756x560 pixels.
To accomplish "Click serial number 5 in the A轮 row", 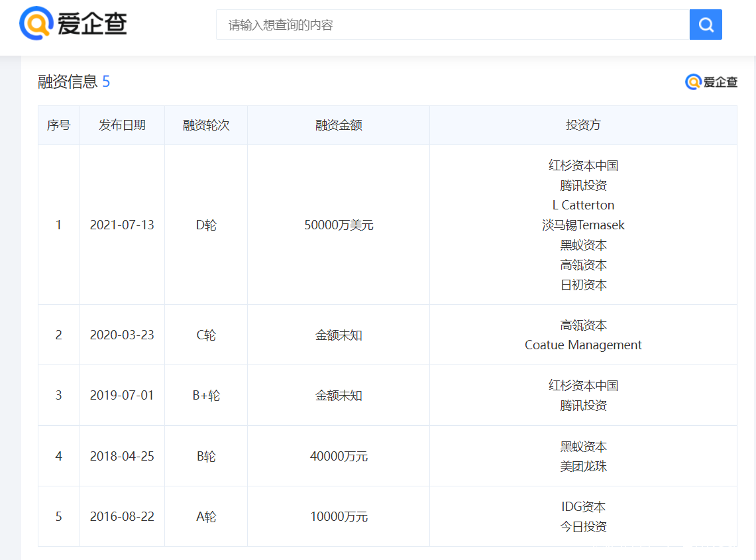I will pos(59,516).
